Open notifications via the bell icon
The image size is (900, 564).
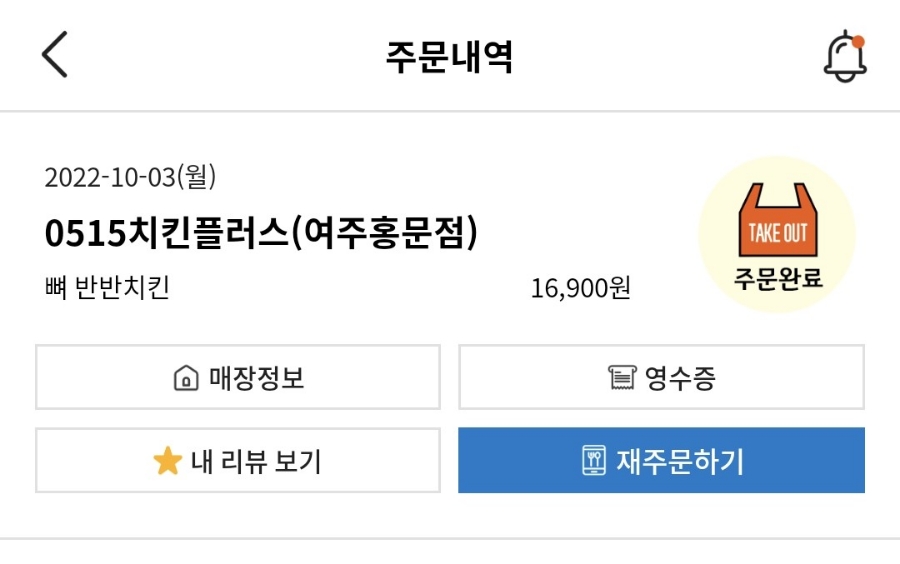(x=844, y=58)
